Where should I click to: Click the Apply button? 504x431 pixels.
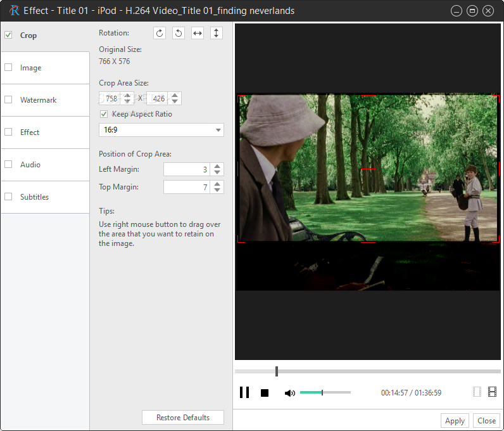(x=455, y=421)
